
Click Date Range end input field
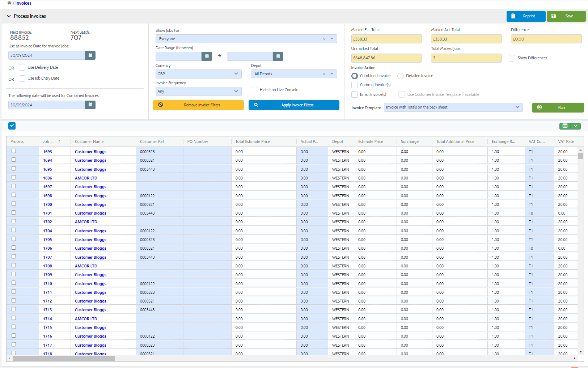[250, 56]
